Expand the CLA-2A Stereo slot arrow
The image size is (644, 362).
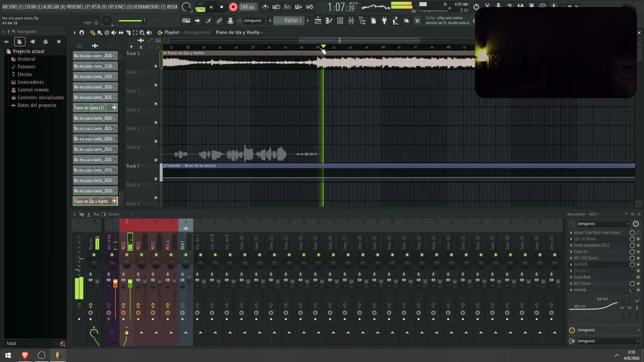point(571,239)
